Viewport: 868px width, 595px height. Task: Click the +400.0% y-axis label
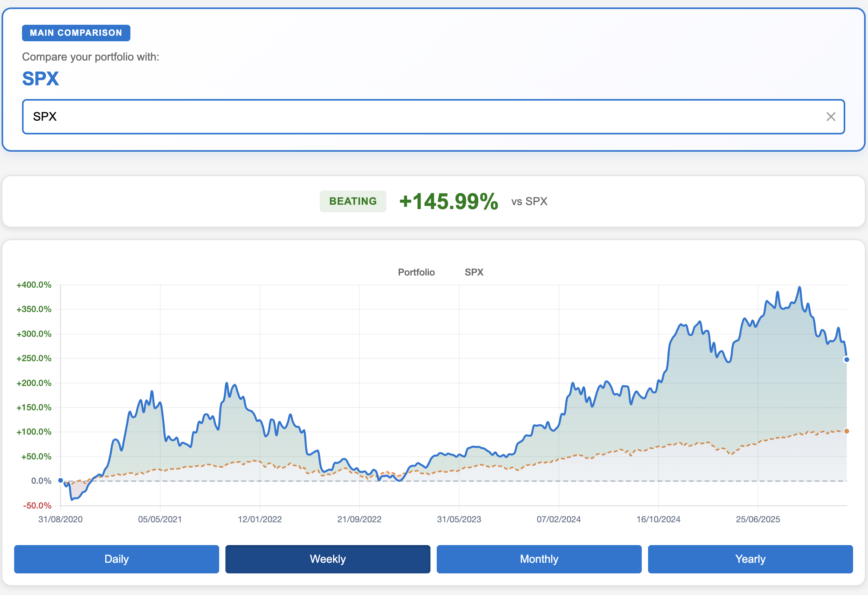(x=34, y=285)
